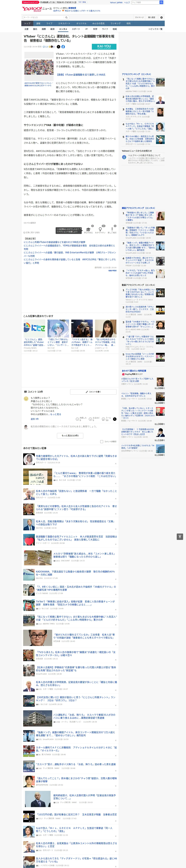React with 新しい視点 exclamation icon
This screenshot has width=186, height=868.
tap(112, 229)
